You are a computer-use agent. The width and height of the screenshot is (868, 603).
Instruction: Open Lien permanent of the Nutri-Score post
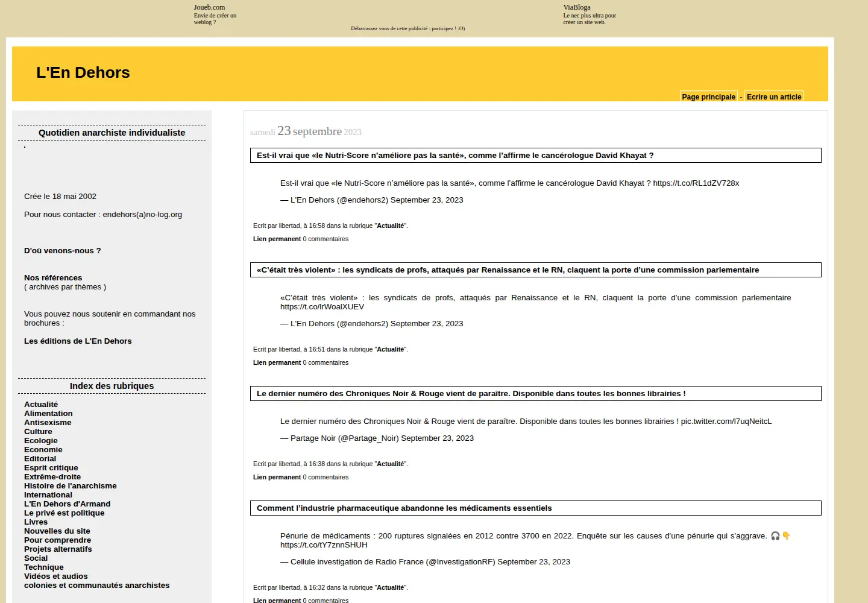pos(277,239)
